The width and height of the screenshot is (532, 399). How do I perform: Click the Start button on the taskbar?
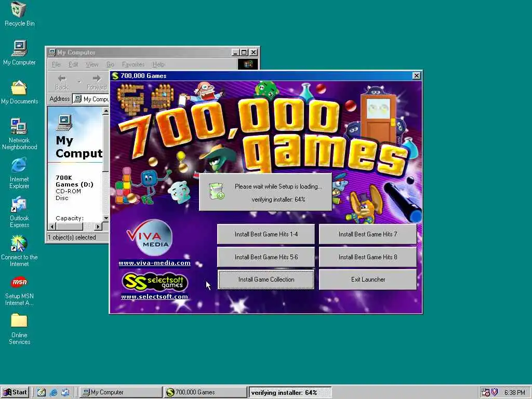15,392
